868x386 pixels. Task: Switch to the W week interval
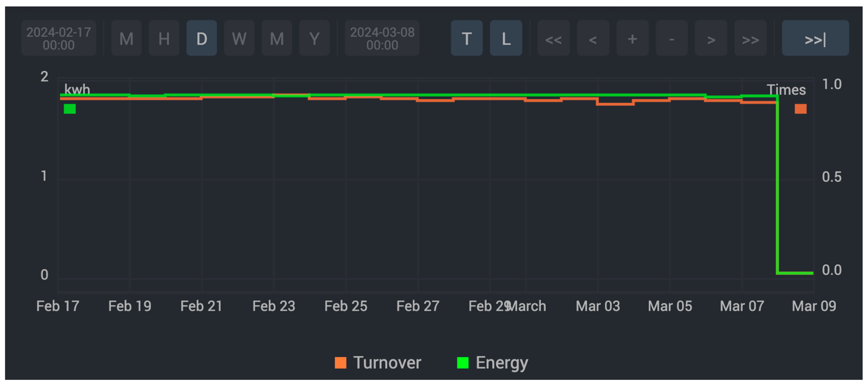[x=239, y=38]
